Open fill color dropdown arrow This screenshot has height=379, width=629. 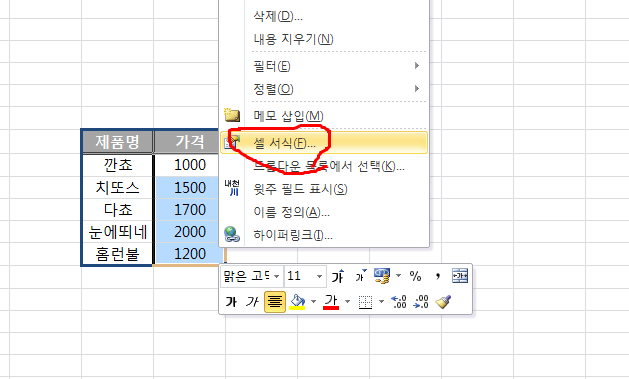click(313, 302)
